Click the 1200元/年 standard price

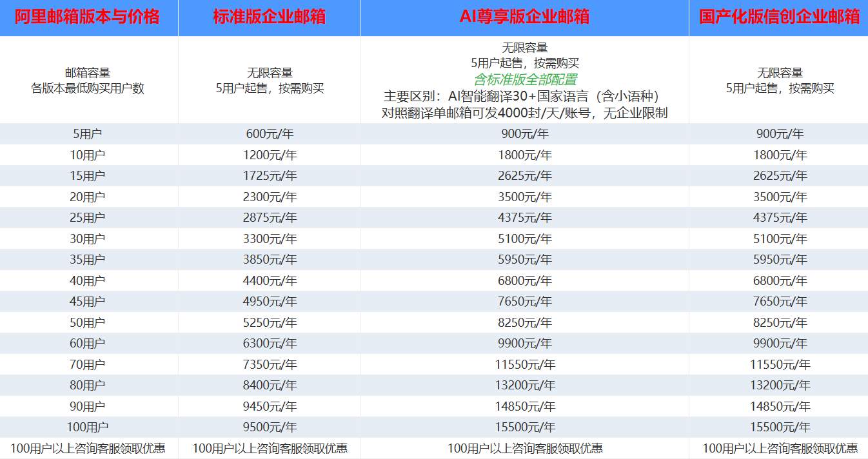pyautogui.click(x=270, y=155)
